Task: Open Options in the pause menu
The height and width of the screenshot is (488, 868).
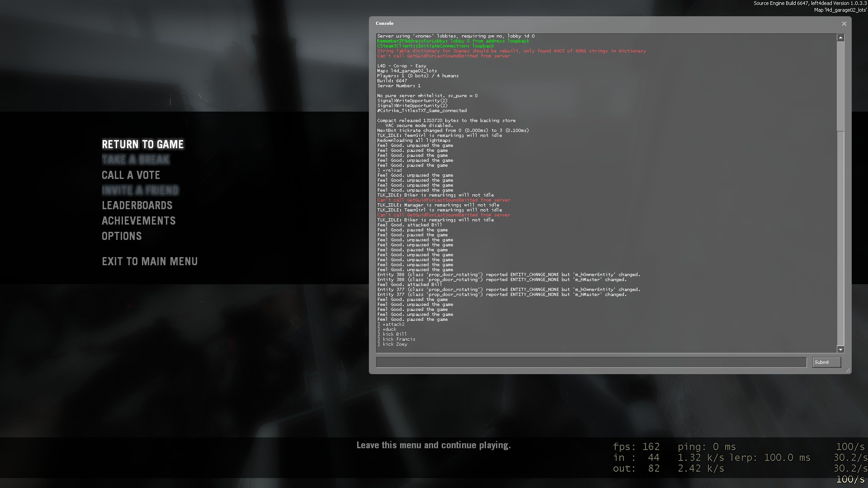Action: (x=122, y=236)
